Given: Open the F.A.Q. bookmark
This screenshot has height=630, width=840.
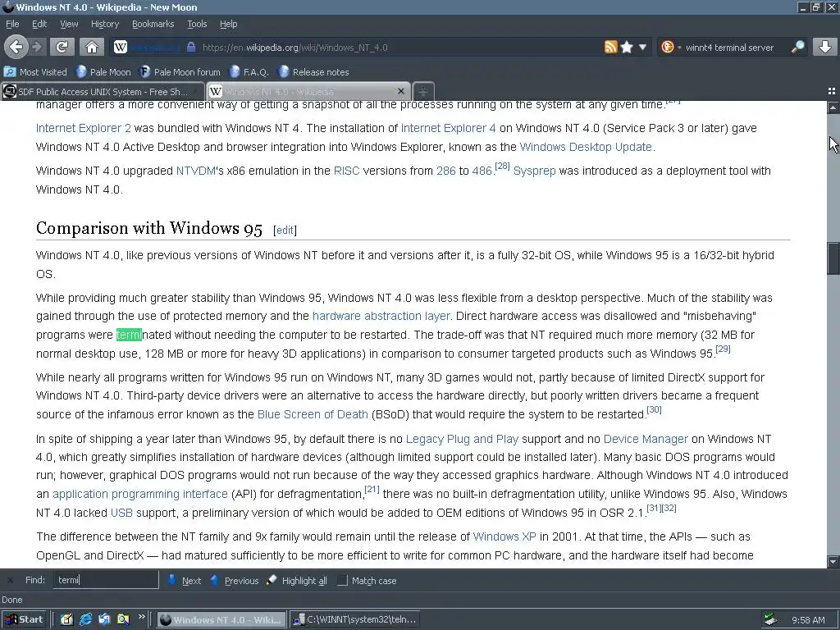Looking at the screenshot, I should [249, 72].
